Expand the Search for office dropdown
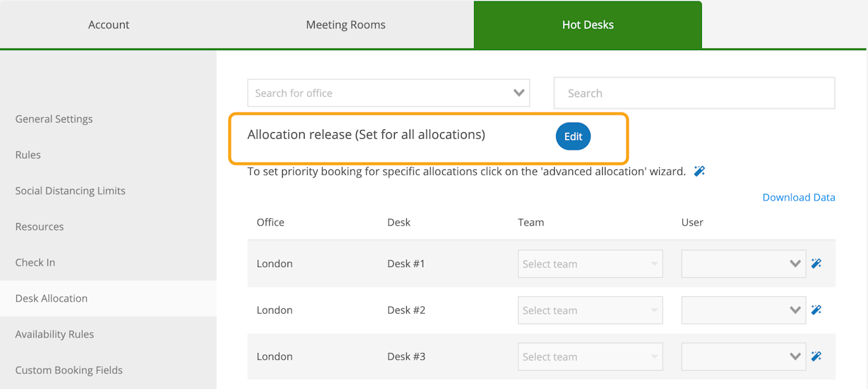The image size is (868, 389). pyautogui.click(x=389, y=93)
